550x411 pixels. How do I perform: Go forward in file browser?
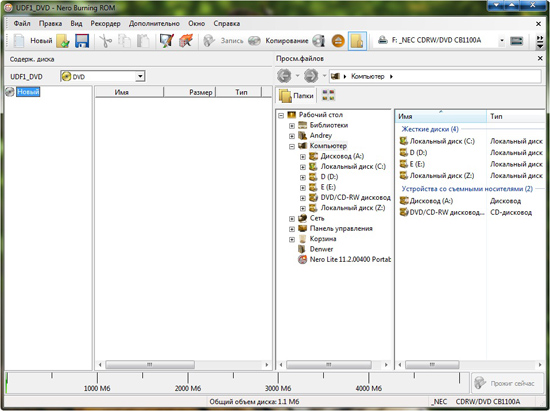pos(311,76)
